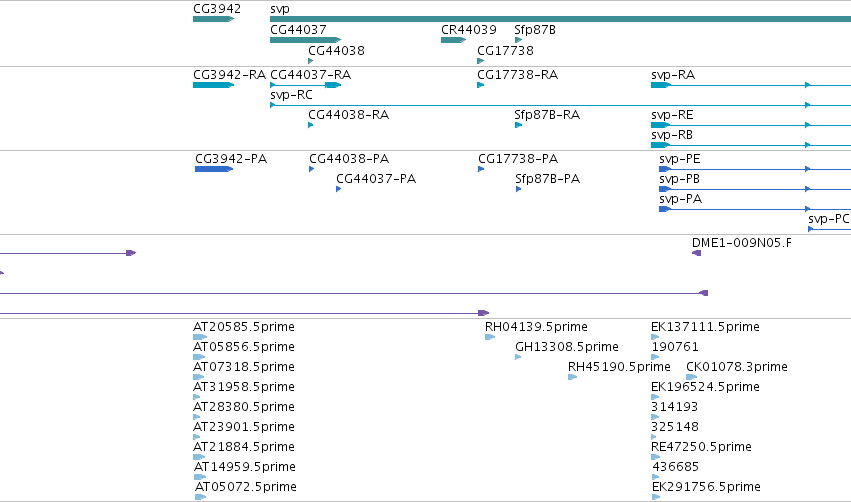Select the DME1-009N05.F clone marker
851x502 pixels.
coord(696,253)
